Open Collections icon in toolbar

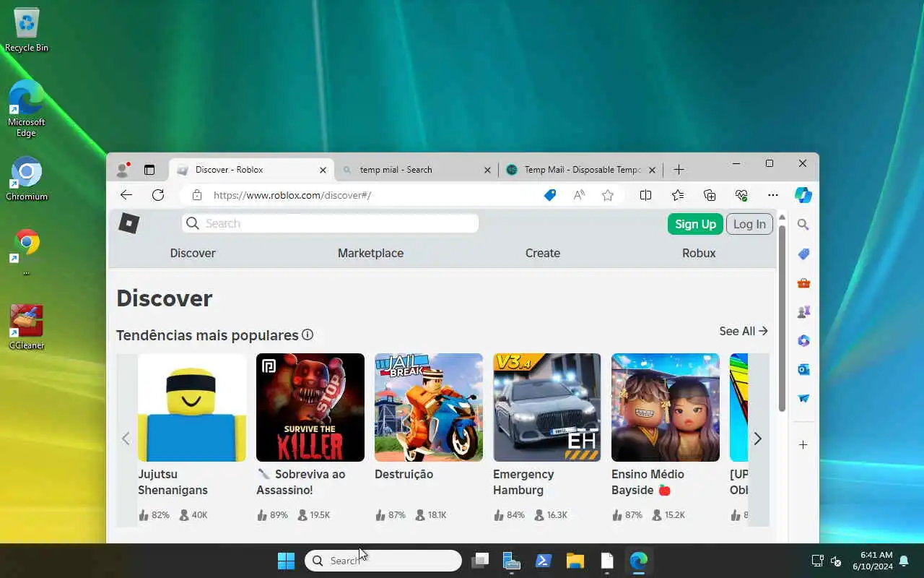point(710,195)
